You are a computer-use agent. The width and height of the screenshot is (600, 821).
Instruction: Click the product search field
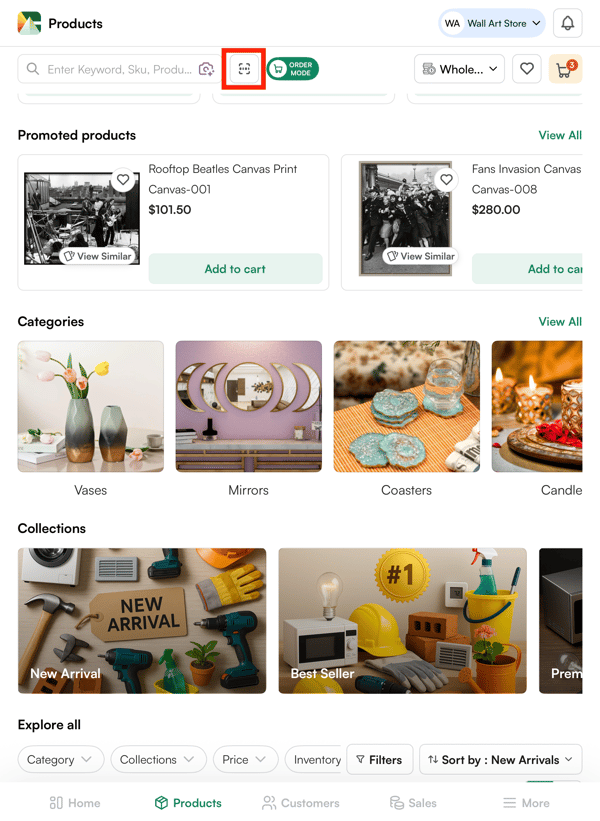click(120, 69)
